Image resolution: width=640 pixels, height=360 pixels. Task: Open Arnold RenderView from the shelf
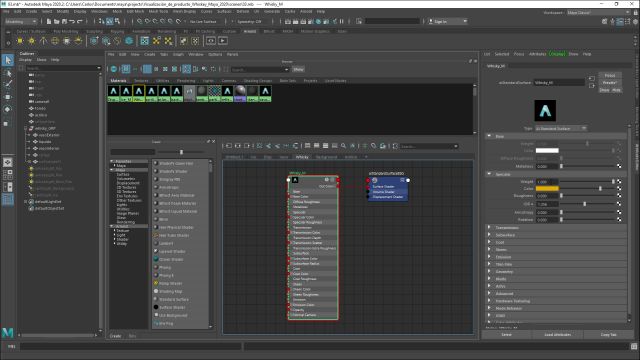click(x=211, y=41)
